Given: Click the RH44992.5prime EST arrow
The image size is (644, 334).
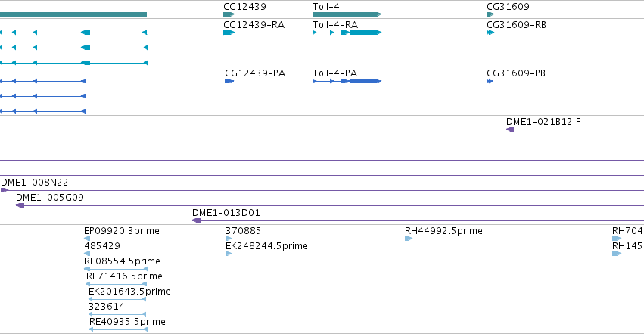Looking at the screenshot, I should [x=409, y=239].
